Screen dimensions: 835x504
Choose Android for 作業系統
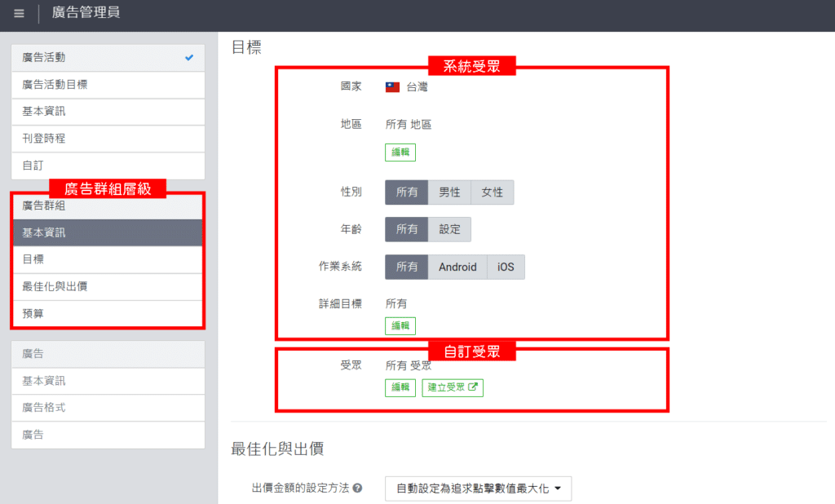pyautogui.click(x=457, y=267)
